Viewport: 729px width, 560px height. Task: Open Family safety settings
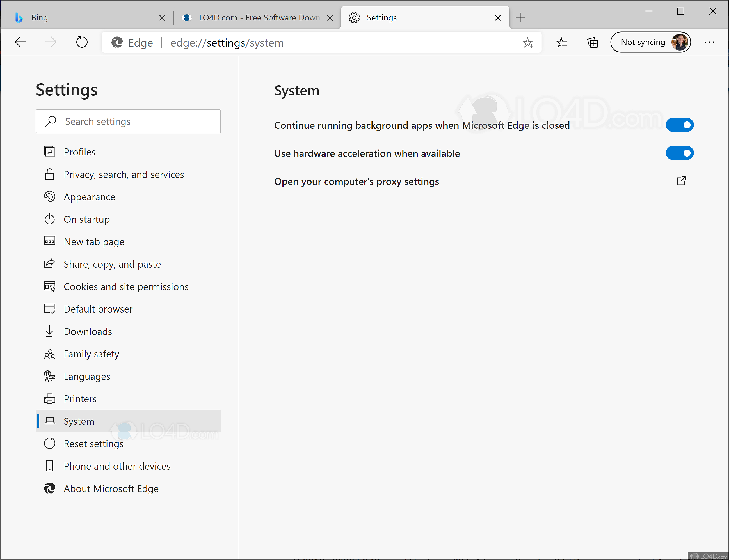pyautogui.click(x=92, y=354)
